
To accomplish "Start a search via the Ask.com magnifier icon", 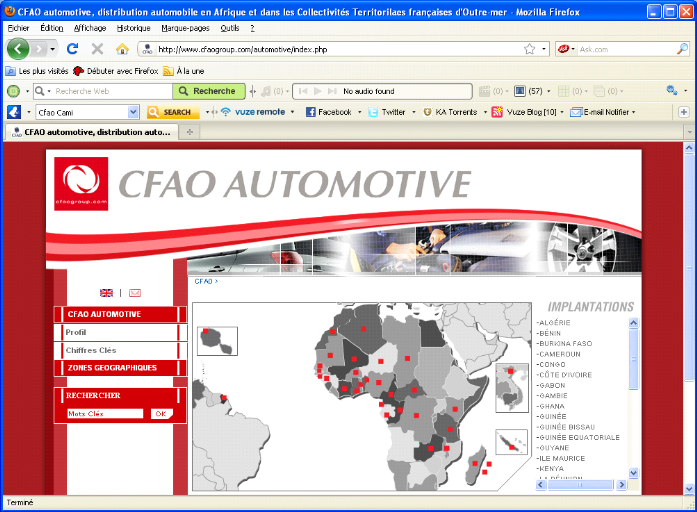I will [x=682, y=49].
